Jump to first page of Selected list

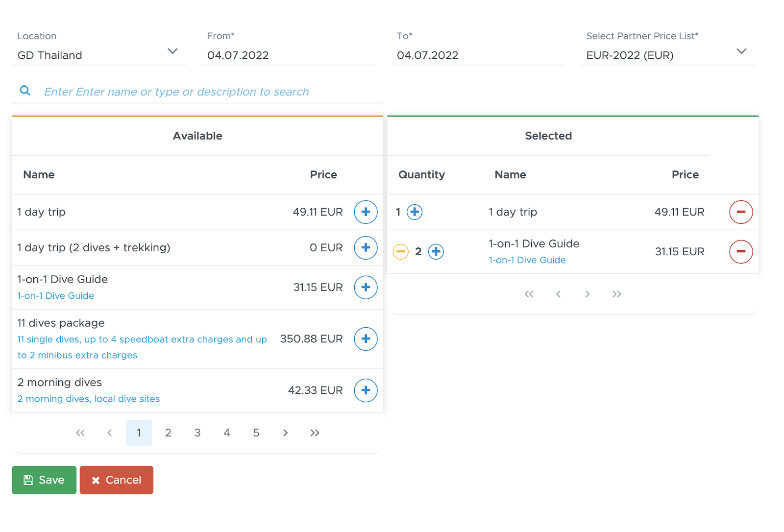click(x=529, y=294)
